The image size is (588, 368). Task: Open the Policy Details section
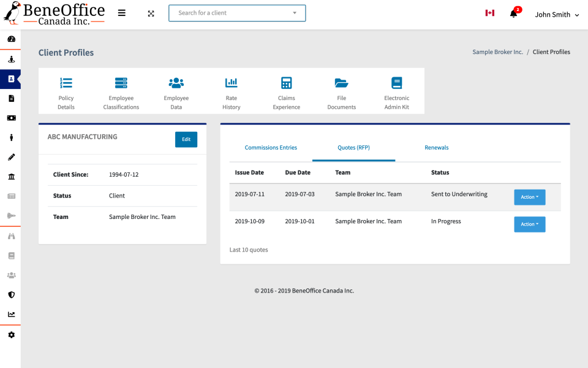[x=66, y=91]
